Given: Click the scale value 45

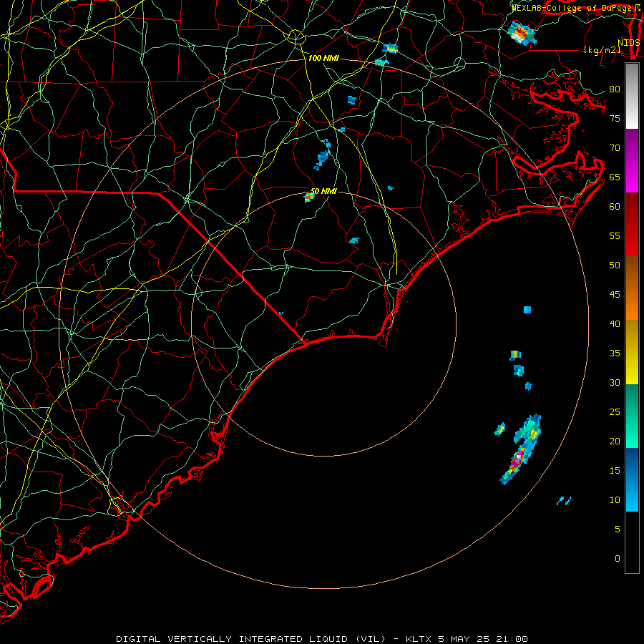Looking at the screenshot, I should point(615,295).
